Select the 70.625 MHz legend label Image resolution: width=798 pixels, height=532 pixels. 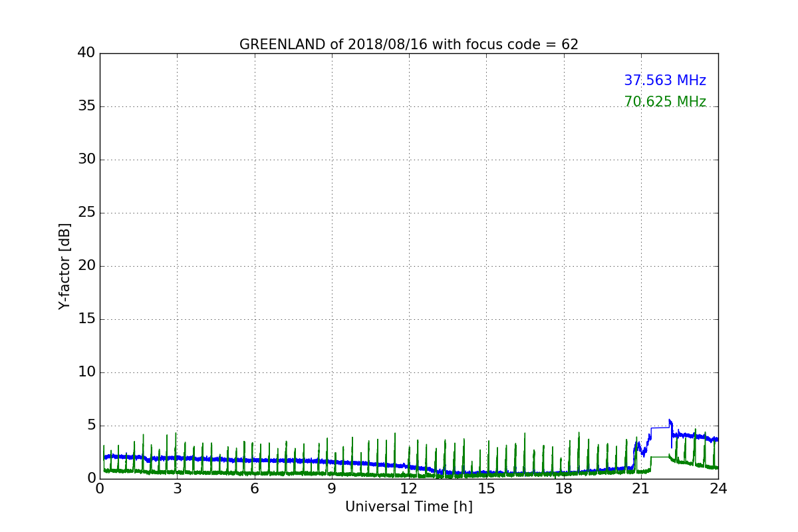coord(665,102)
